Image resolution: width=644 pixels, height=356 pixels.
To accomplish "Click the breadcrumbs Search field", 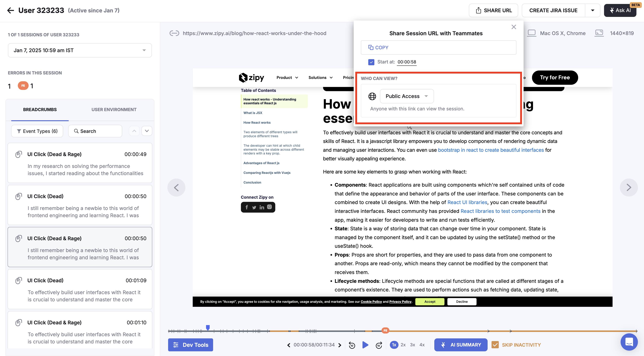I will pyautogui.click(x=95, y=131).
